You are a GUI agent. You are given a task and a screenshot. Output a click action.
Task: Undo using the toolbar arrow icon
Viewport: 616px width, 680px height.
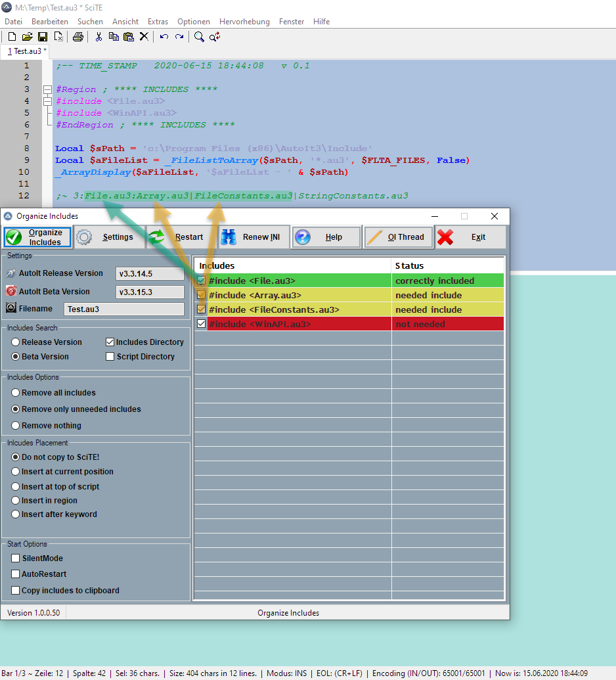pos(164,37)
